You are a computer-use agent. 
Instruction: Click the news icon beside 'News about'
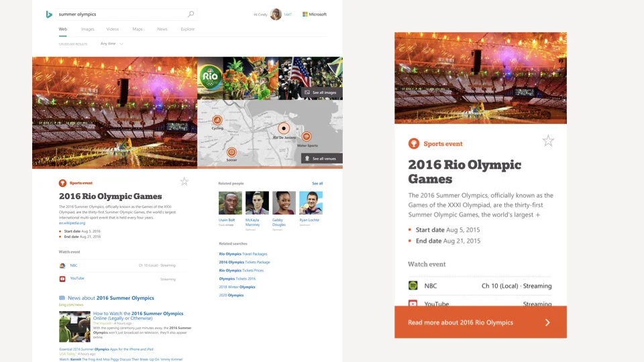(x=62, y=298)
